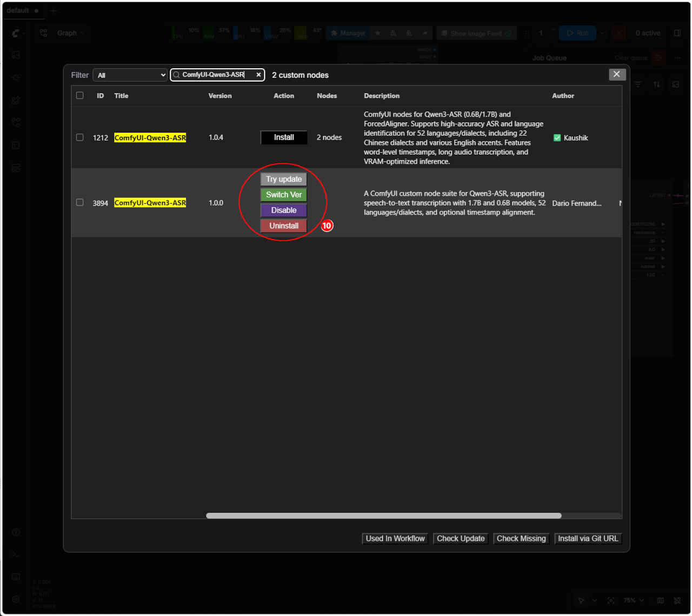Open the Manager button in toolbar

(348, 33)
